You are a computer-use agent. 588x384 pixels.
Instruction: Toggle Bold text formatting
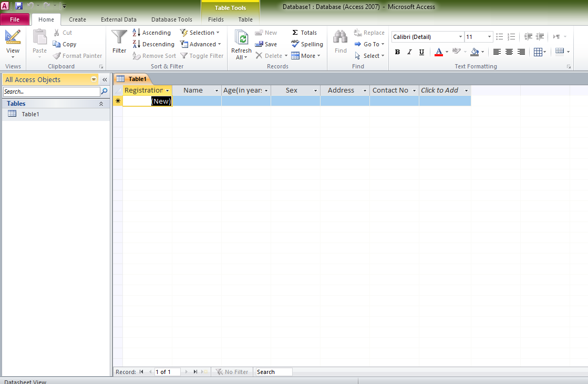pyautogui.click(x=397, y=52)
